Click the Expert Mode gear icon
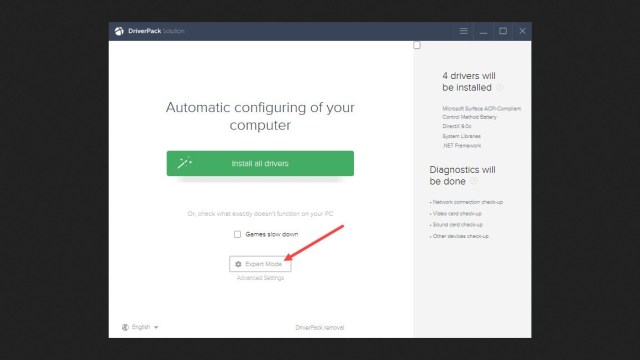The width and height of the screenshot is (640, 360). pyautogui.click(x=238, y=264)
